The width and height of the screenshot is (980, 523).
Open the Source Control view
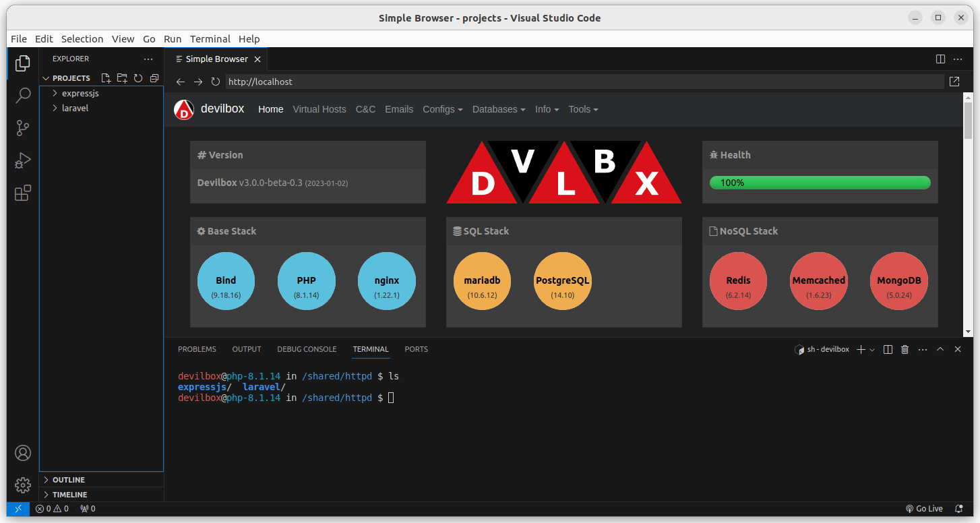coord(22,127)
